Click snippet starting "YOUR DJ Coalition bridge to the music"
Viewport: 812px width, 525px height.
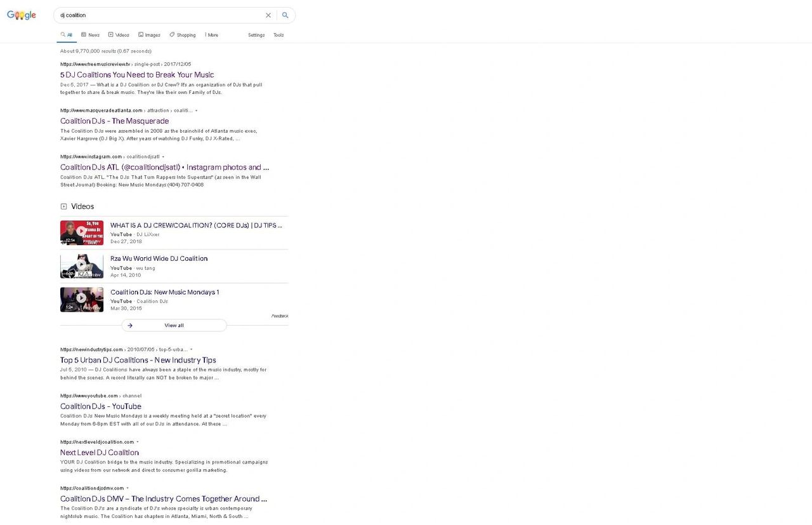pos(164,467)
